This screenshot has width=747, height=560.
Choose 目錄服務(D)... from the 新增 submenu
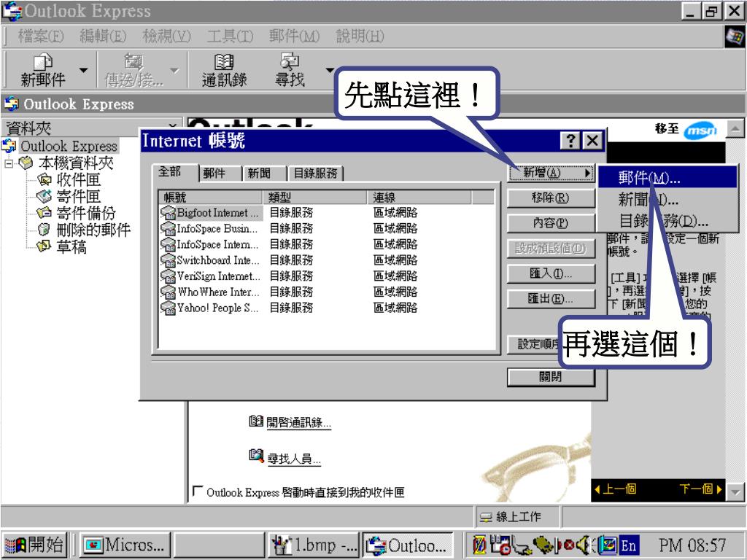point(667,220)
